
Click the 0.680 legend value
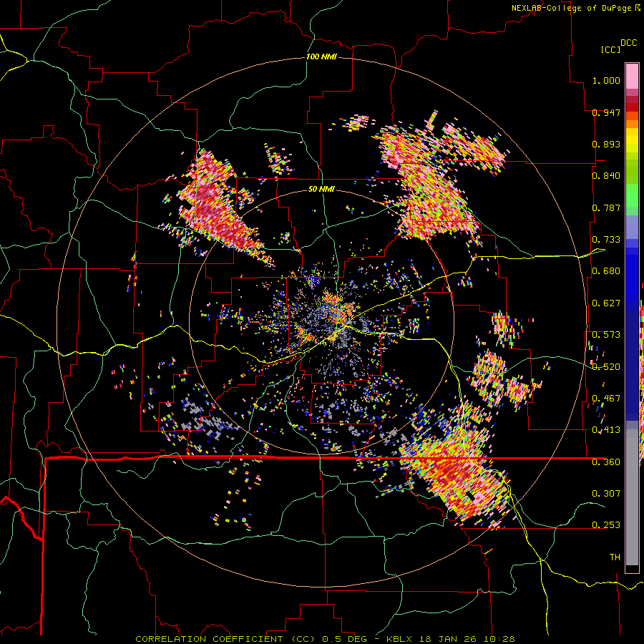[606, 271]
